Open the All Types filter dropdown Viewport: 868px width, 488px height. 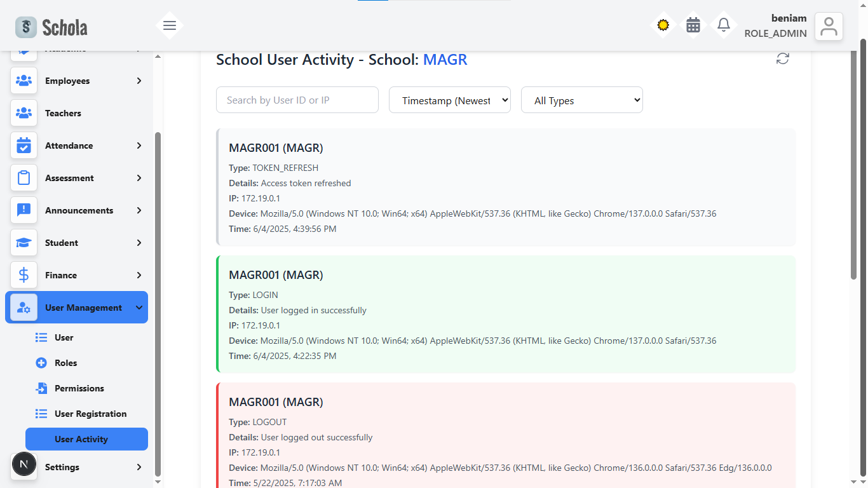582,100
